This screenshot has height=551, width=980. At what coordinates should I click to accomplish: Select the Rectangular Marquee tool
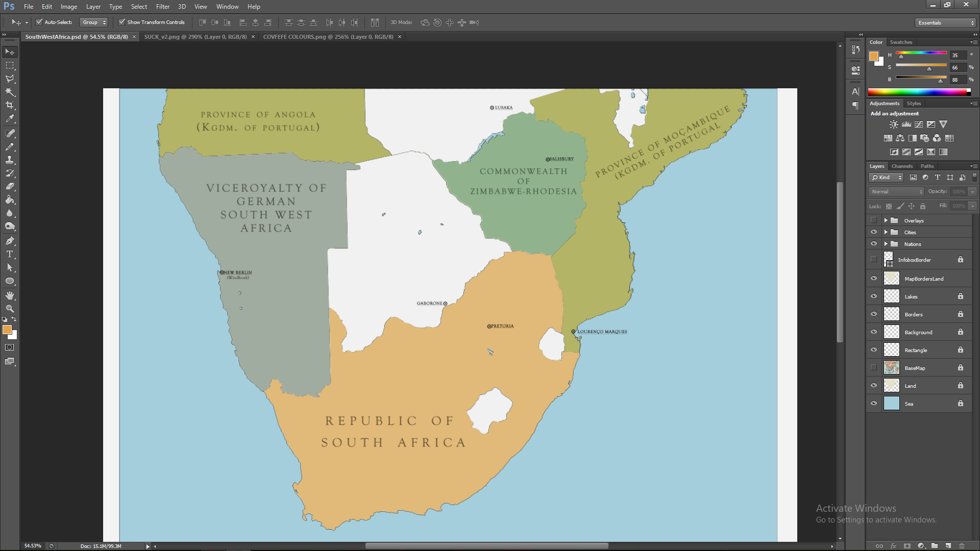point(10,65)
